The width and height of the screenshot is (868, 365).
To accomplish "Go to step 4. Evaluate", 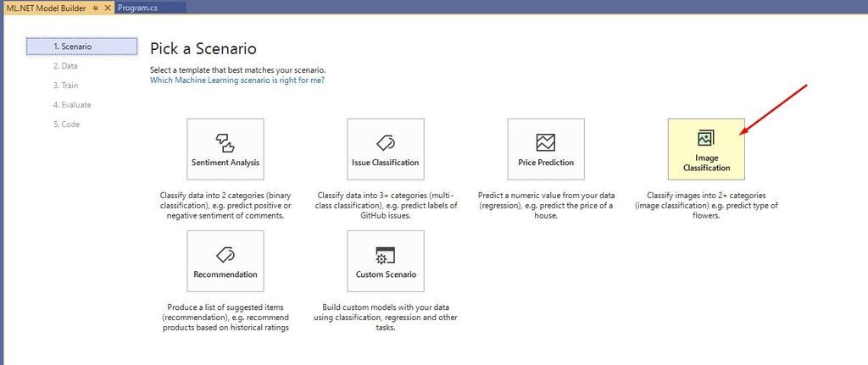I will pos(72,104).
